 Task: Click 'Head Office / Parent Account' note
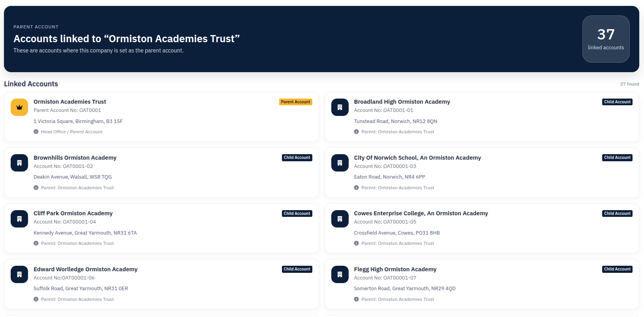(71, 132)
